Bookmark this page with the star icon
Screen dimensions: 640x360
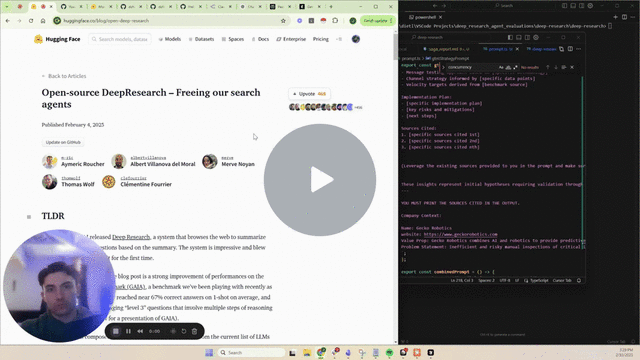click(x=283, y=20)
